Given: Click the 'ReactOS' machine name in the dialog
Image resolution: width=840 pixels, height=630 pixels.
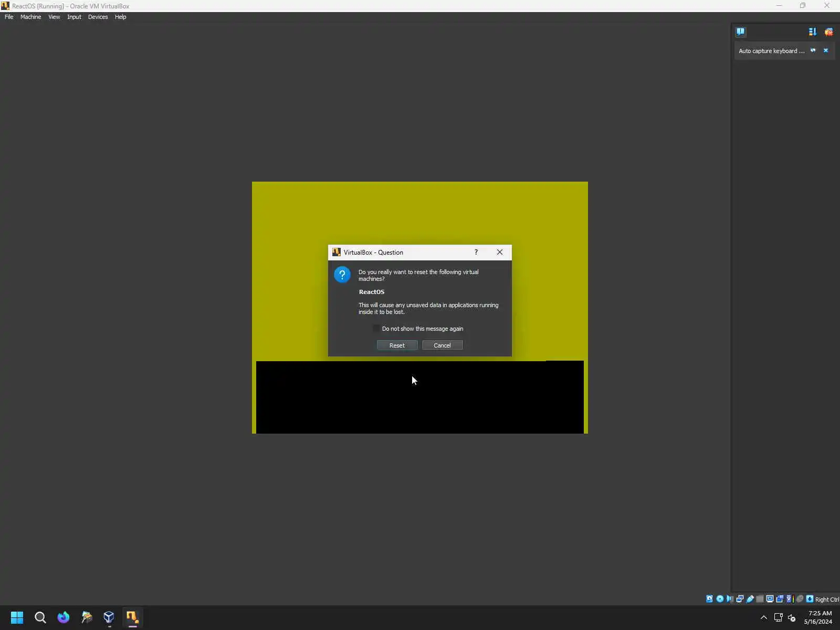Looking at the screenshot, I should pyautogui.click(x=372, y=292).
